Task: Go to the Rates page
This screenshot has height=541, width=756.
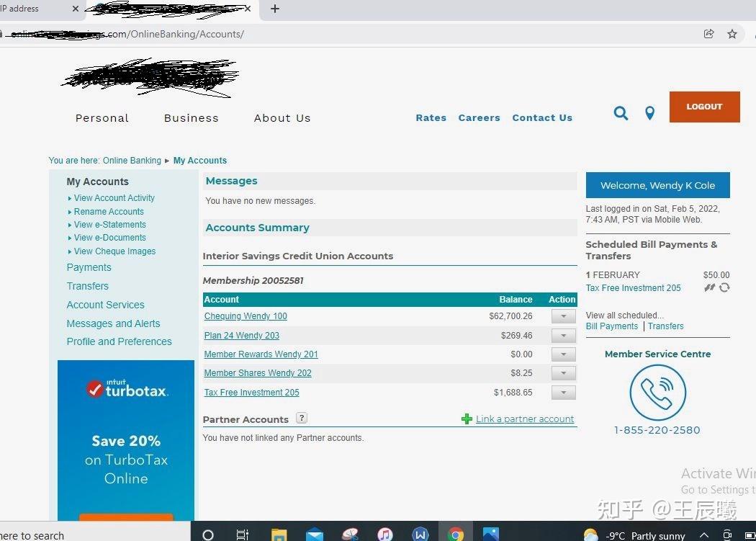Action: pyautogui.click(x=431, y=117)
